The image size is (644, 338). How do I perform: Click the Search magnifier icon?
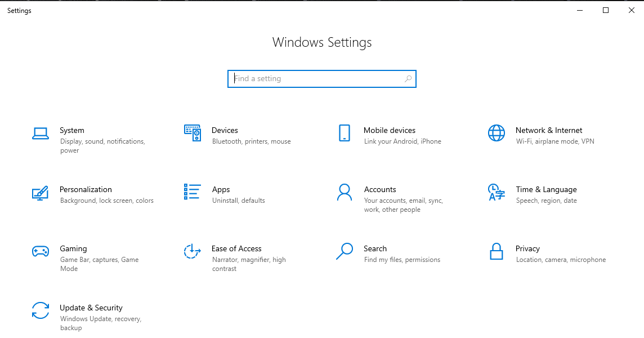(344, 252)
